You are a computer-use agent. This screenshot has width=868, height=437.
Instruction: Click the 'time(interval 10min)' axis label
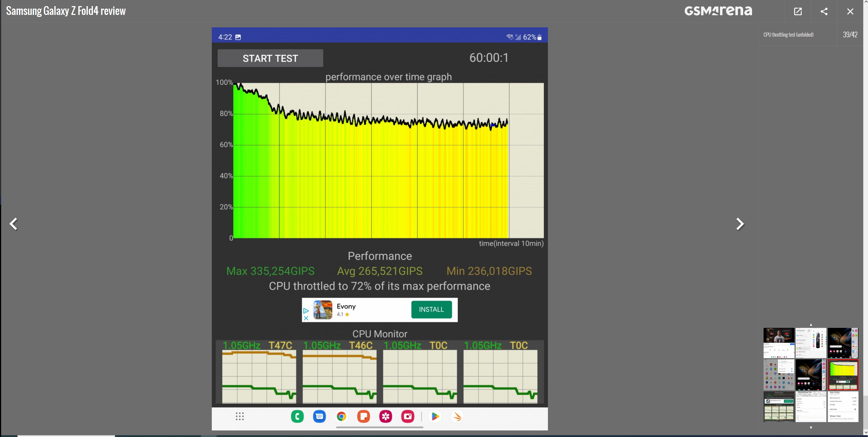click(511, 243)
